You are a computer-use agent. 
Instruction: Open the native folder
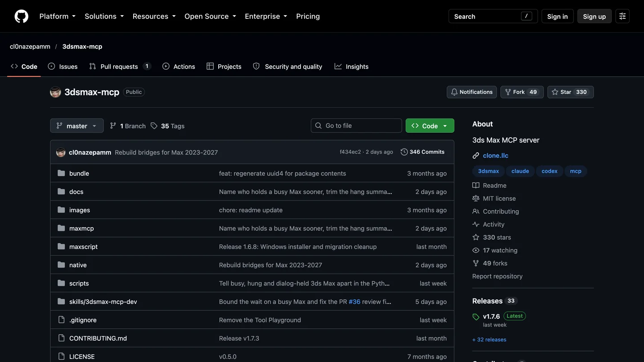(x=78, y=265)
